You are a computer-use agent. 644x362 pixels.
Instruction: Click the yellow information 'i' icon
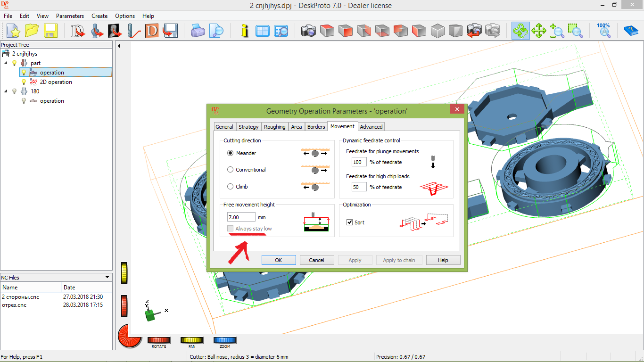pyautogui.click(x=245, y=31)
